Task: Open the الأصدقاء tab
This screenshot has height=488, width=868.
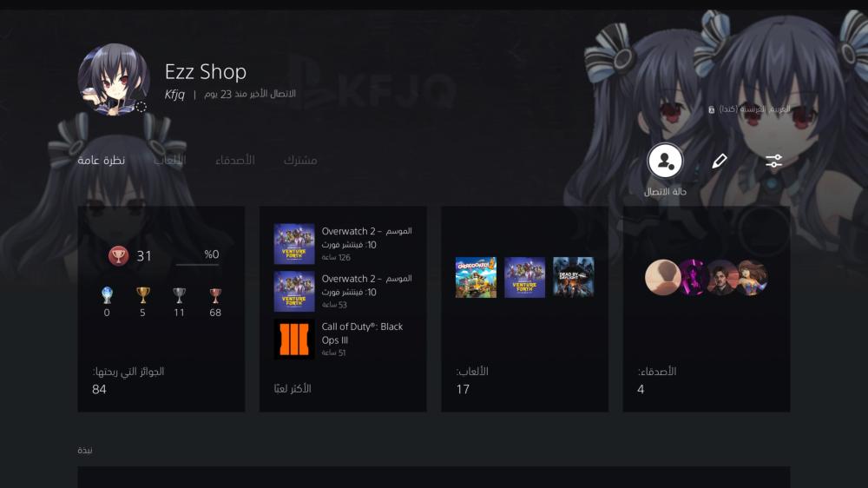Action: (x=234, y=160)
